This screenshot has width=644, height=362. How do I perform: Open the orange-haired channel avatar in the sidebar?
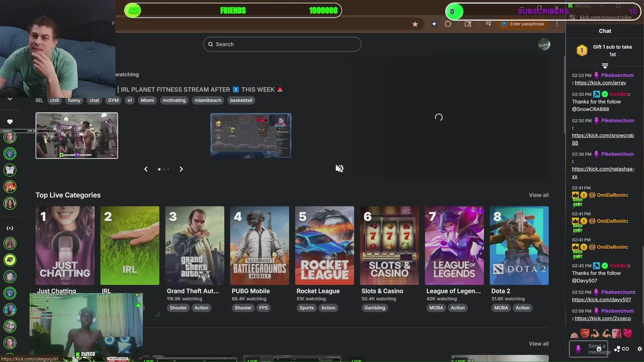coord(10,187)
